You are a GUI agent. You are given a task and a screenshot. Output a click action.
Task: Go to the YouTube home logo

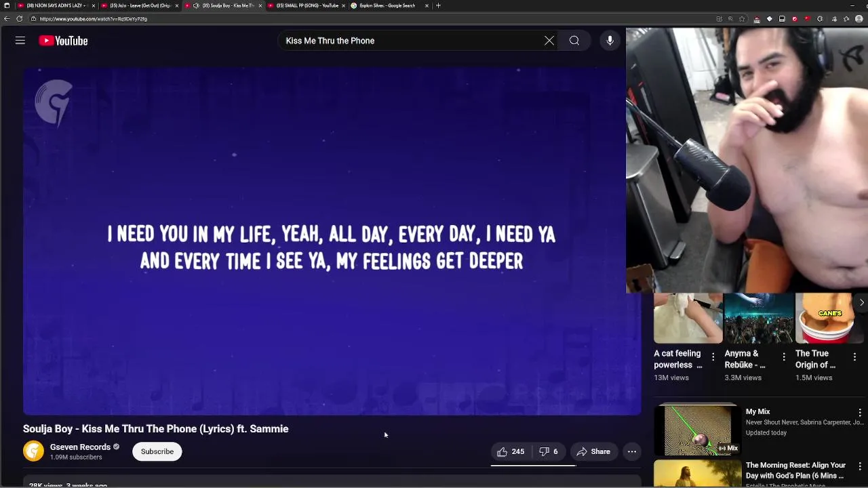coord(63,41)
